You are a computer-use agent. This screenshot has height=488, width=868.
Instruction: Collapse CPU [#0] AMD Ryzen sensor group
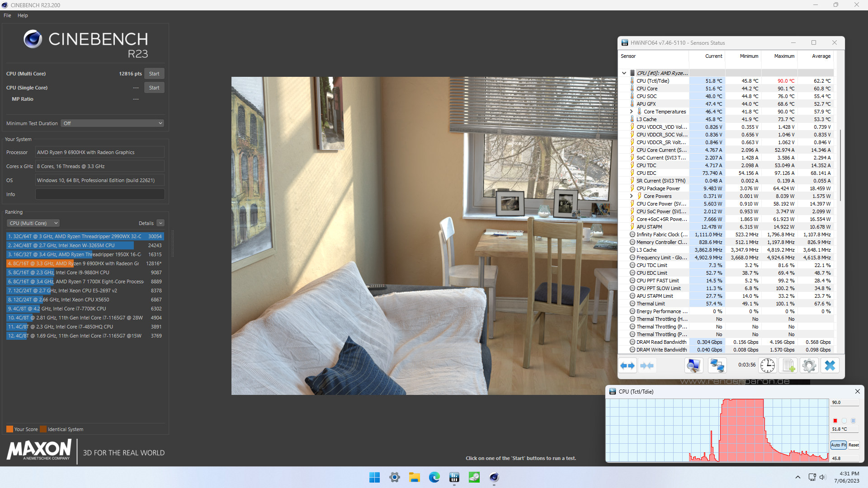(624, 73)
